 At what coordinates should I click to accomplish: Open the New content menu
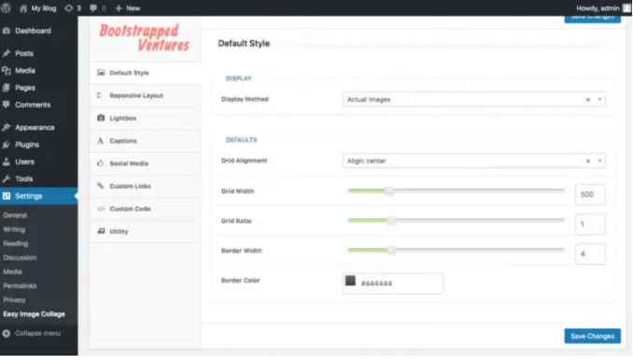(x=128, y=8)
